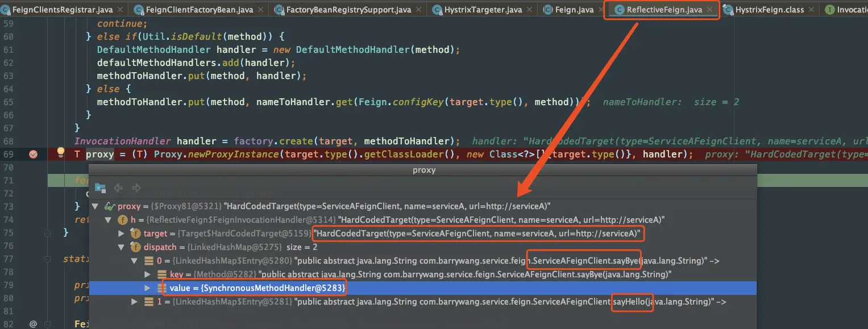Click the forward arrow in proxy popup toolbar
Screen dimensions: 868x329
[x=136, y=188]
